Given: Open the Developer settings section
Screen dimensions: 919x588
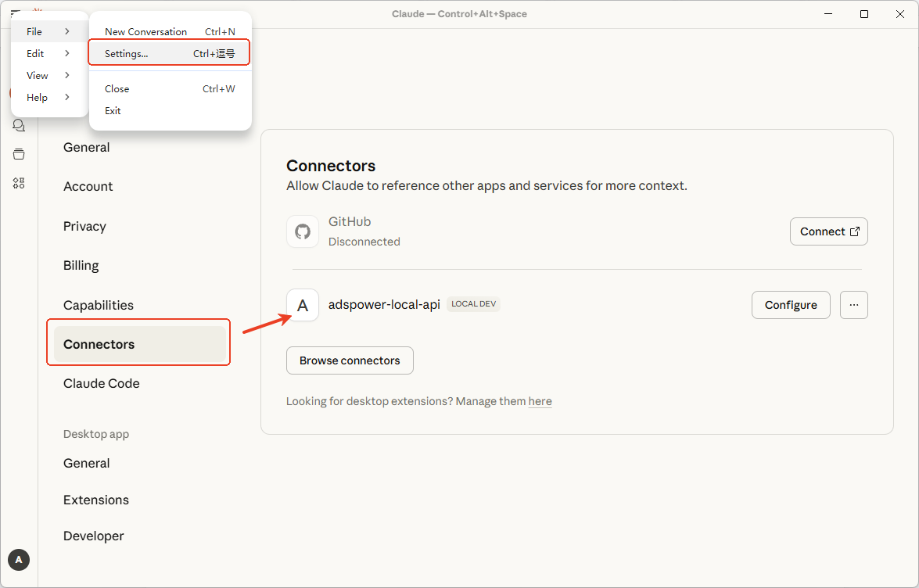Looking at the screenshot, I should click(x=94, y=536).
